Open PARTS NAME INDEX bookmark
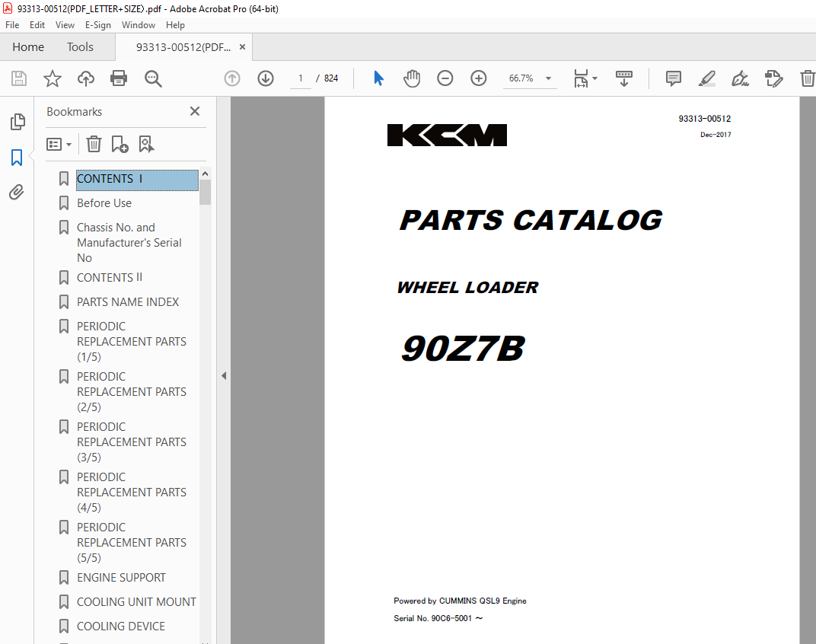 128,302
